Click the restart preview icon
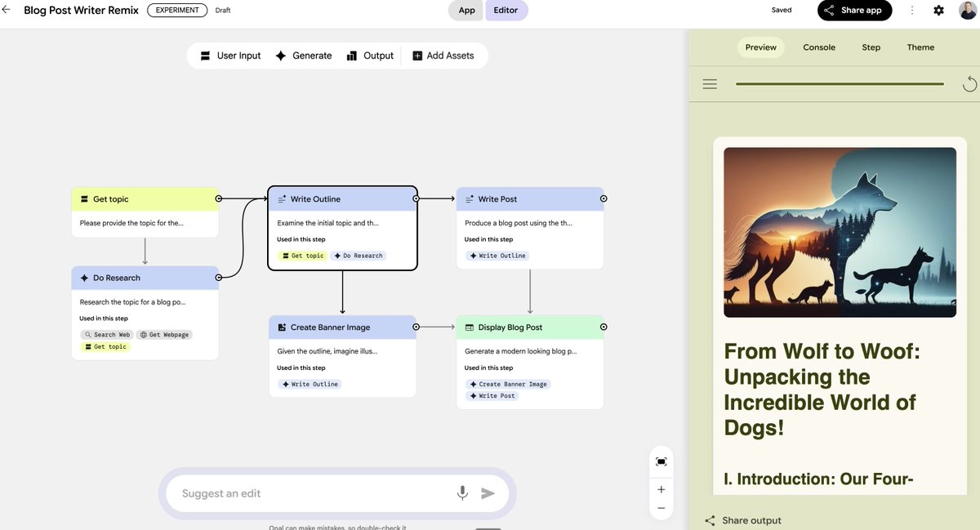This screenshot has width=980, height=530. 969,83
